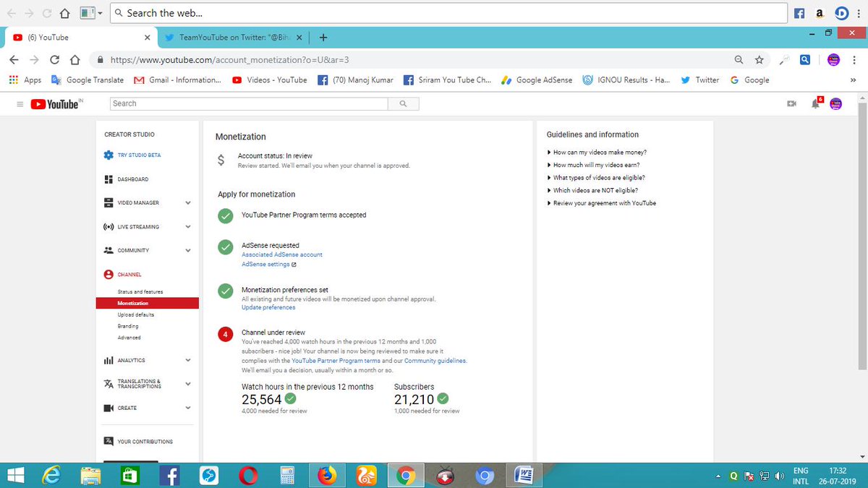Go back using Chrome back arrow

pos(15,60)
